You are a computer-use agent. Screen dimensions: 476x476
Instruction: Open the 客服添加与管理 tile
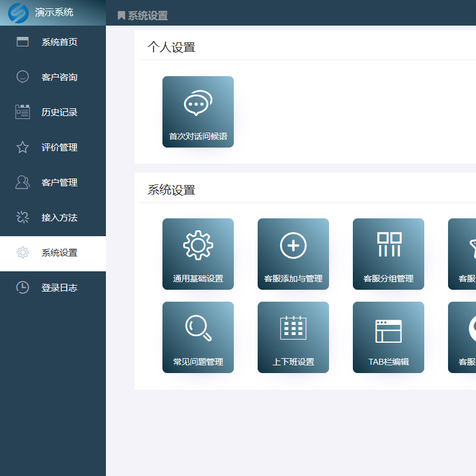pos(293,254)
